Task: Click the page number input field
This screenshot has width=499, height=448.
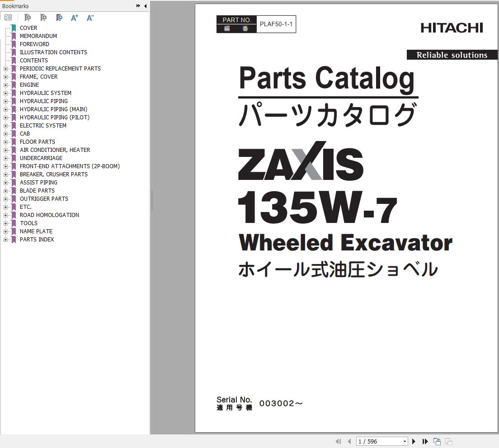Action: coord(375,441)
